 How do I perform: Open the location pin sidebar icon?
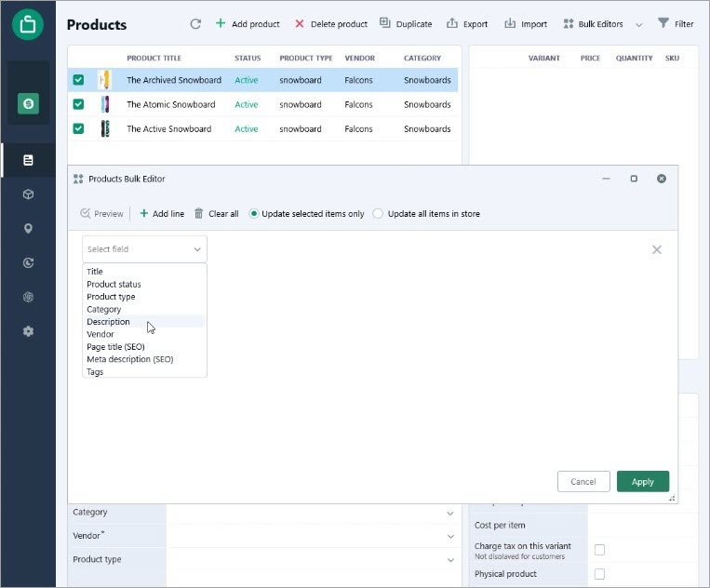pyautogui.click(x=28, y=229)
